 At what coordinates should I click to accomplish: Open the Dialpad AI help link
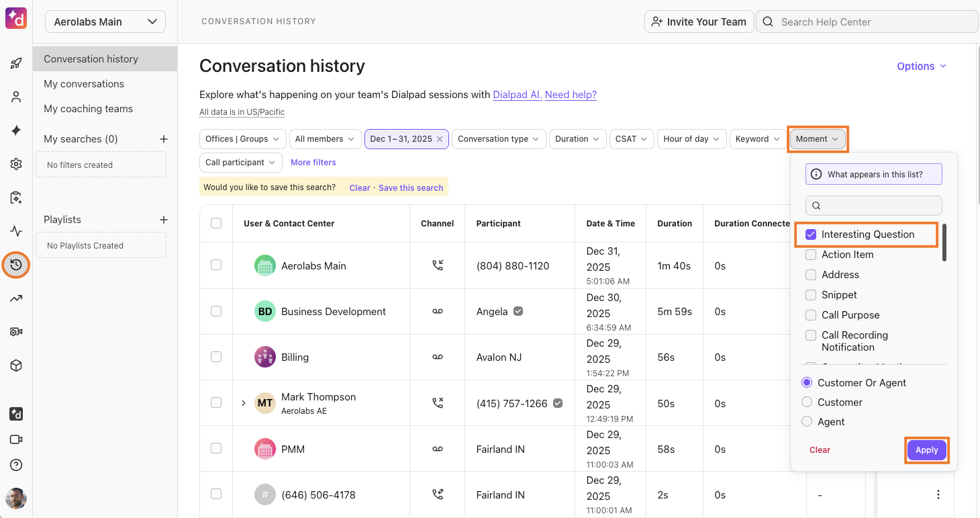(x=517, y=94)
